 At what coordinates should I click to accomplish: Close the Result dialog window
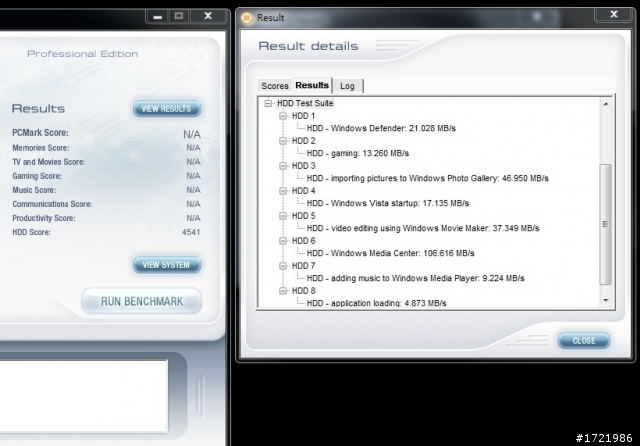point(613,15)
